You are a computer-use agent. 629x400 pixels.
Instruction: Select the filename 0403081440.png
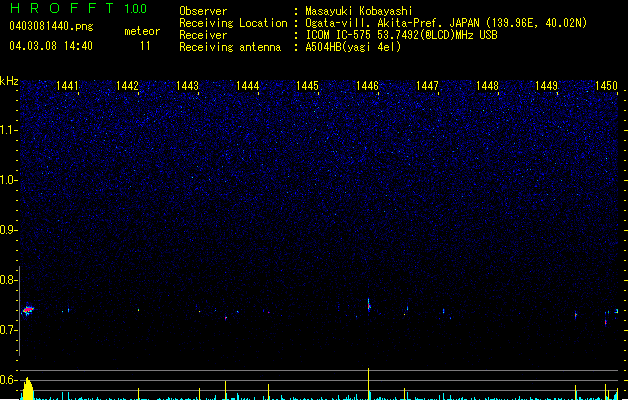pos(51,26)
